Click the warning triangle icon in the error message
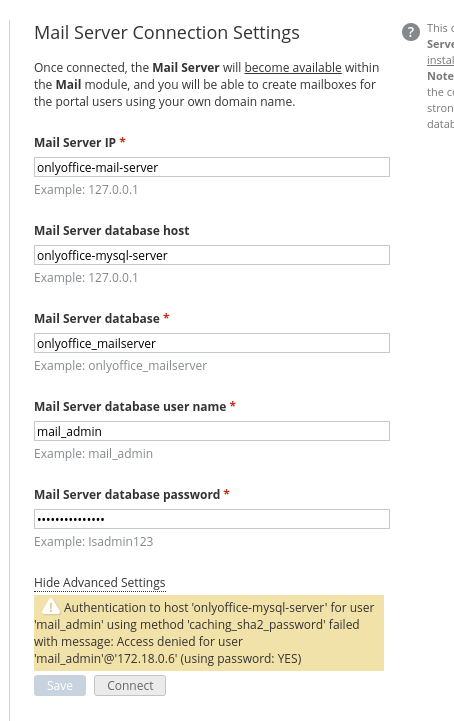Image resolution: width=454 pixels, height=721 pixels. click(x=50, y=607)
